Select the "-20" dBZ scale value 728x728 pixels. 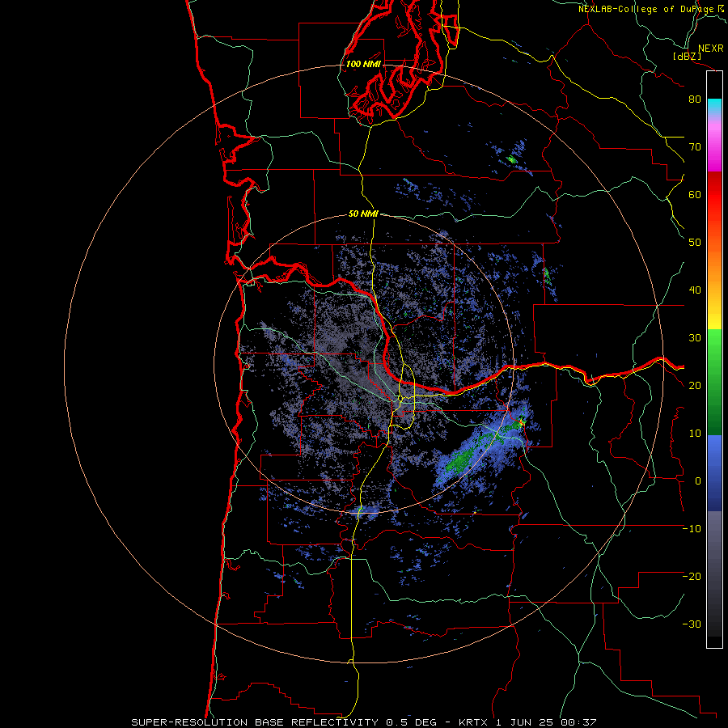pos(692,576)
